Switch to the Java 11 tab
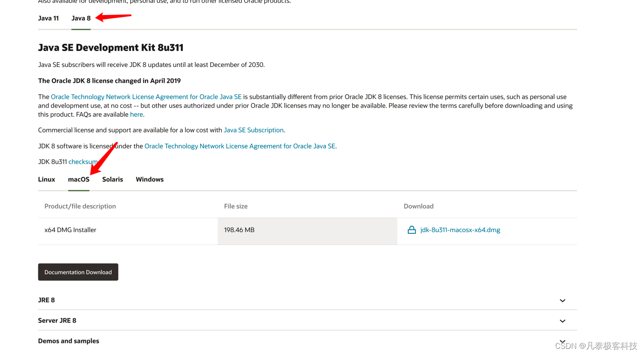 48,18
